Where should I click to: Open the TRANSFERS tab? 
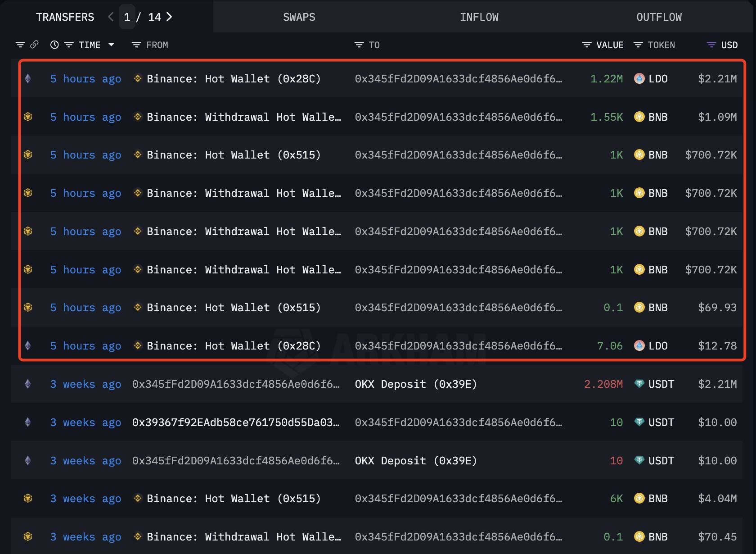tap(65, 17)
